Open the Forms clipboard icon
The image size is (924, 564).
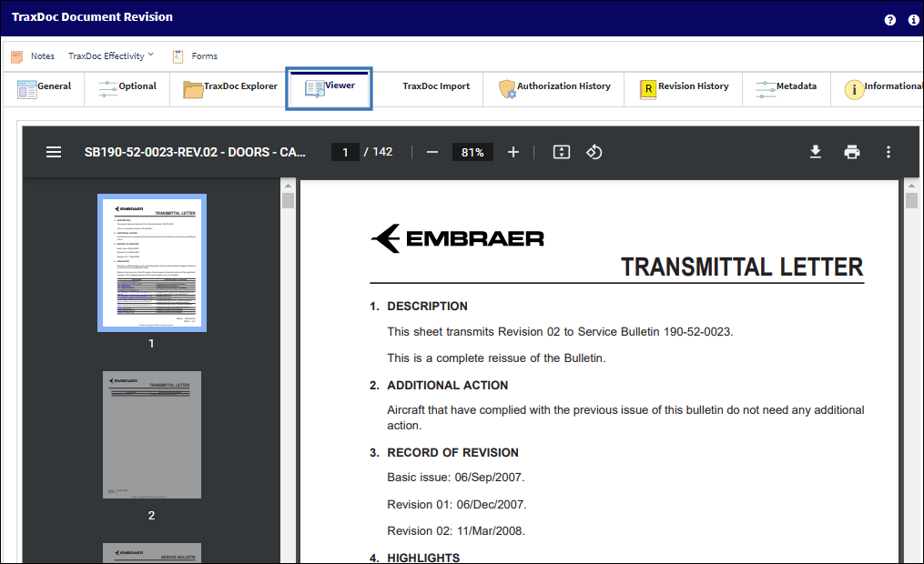click(x=178, y=56)
